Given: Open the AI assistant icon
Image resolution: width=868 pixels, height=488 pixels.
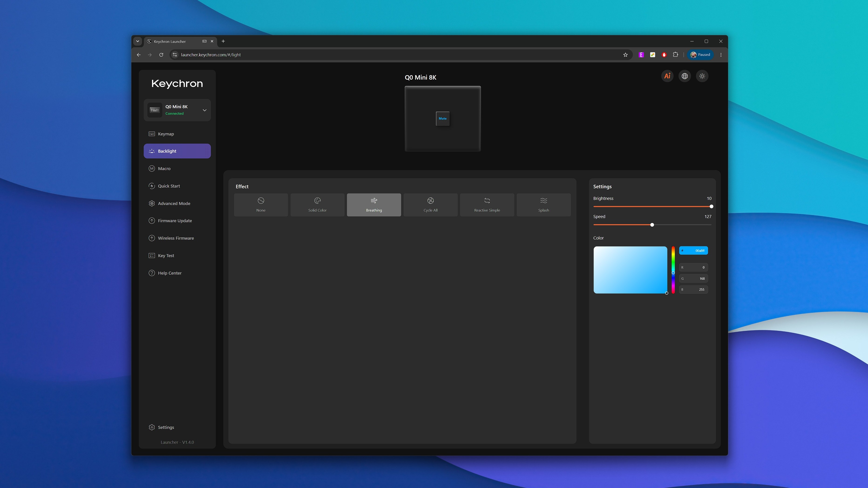Looking at the screenshot, I should [x=667, y=76].
